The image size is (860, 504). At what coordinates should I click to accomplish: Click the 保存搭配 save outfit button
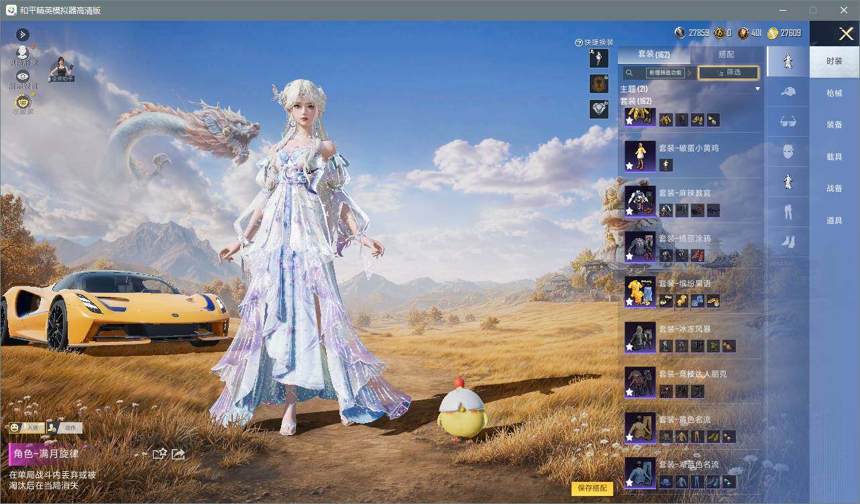click(592, 488)
